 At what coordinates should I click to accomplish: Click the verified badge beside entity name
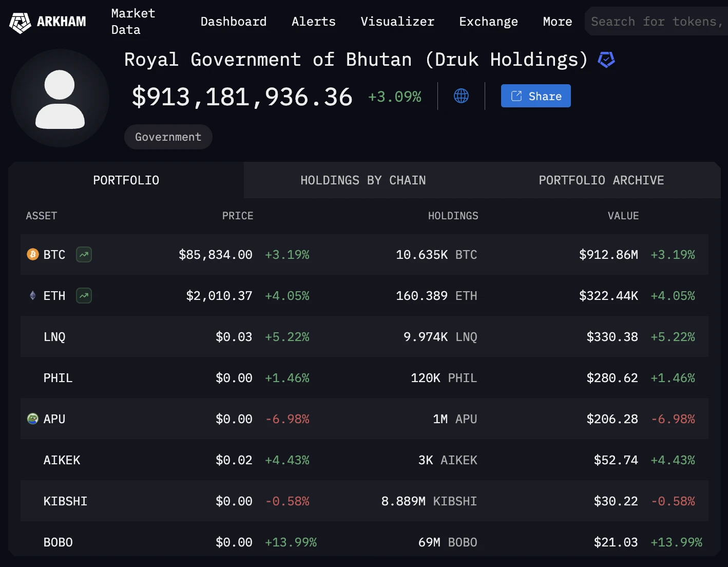(x=606, y=60)
